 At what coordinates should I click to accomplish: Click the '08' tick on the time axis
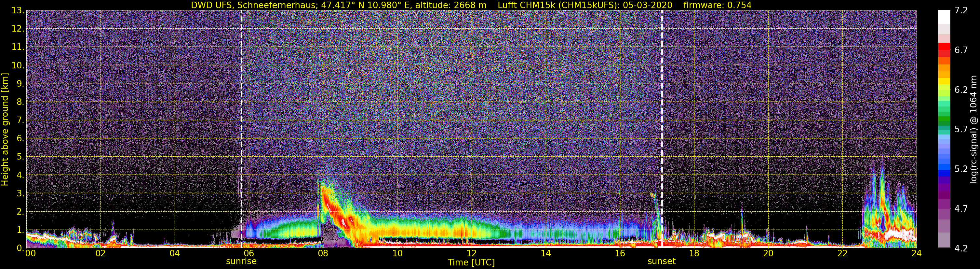[323, 253]
